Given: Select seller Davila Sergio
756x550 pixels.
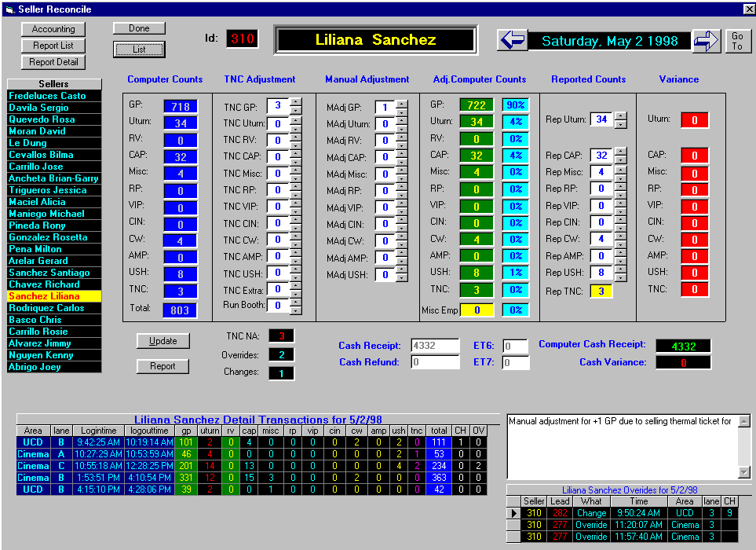Looking at the screenshot, I should [x=54, y=108].
